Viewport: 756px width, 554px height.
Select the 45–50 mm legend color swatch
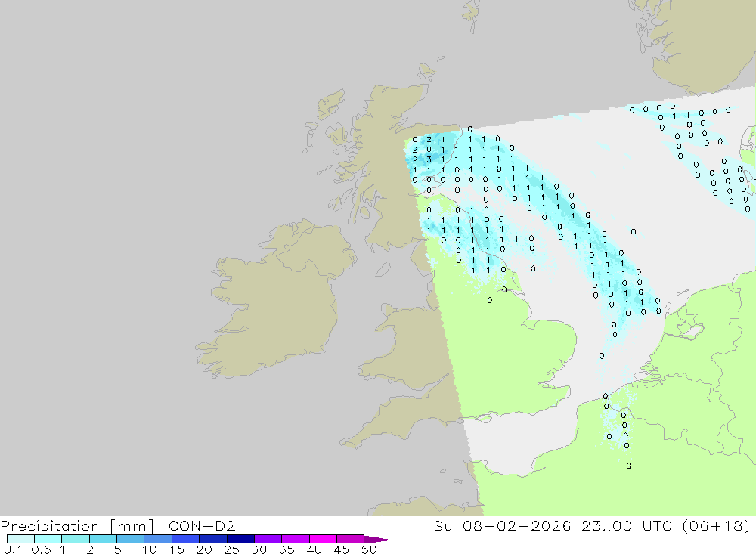[x=351, y=539]
